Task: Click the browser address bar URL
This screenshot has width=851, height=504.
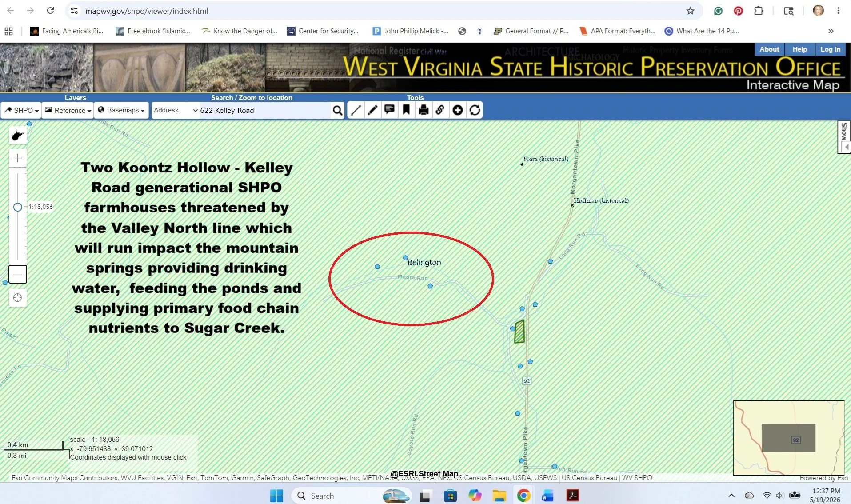Action: coord(147,11)
